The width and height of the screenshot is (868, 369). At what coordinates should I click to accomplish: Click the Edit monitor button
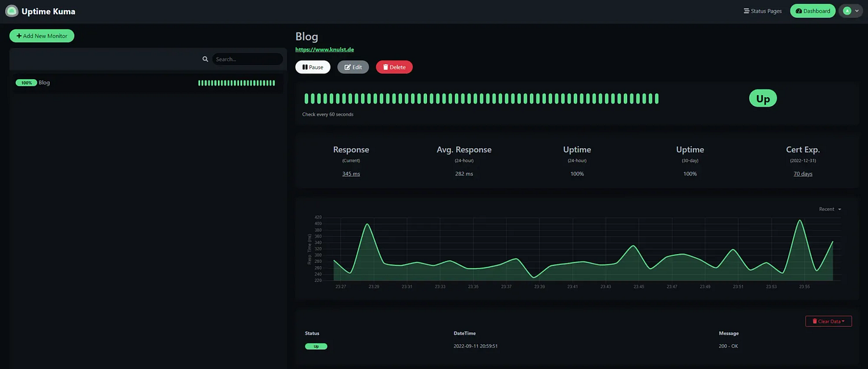(x=353, y=67)
